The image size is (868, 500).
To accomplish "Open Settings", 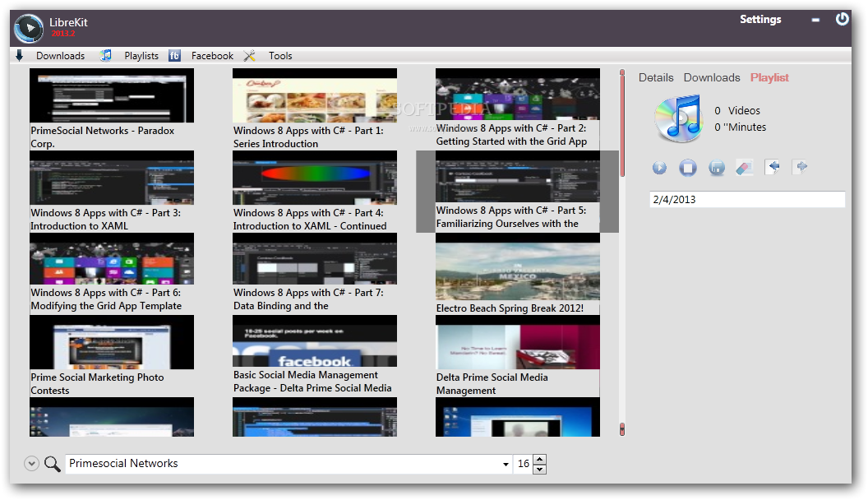I will tap(760, 20).
